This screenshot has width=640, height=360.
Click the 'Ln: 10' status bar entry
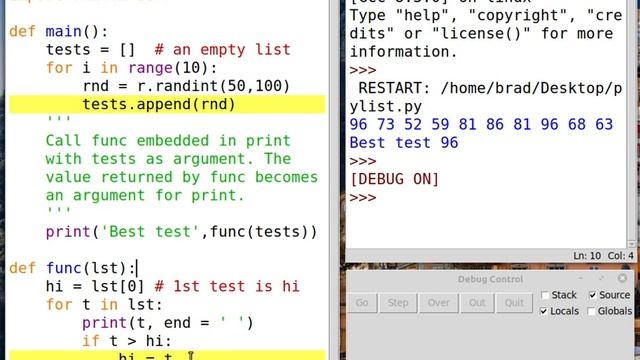pyautogui.click(x=587, y=256)
